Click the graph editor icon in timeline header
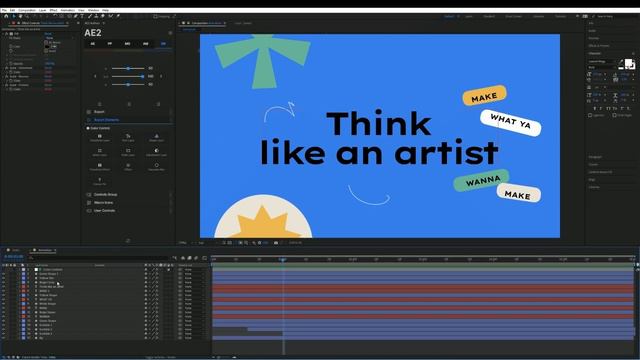The width and height of the screenshot is (640, 360). [204, 258]
